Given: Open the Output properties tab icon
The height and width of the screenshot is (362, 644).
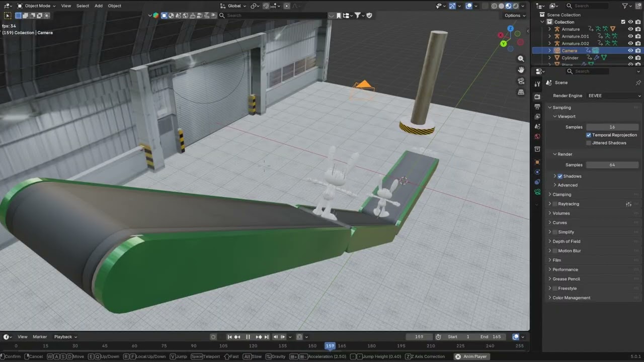Looking at the screenshot, I should (537, 107).
